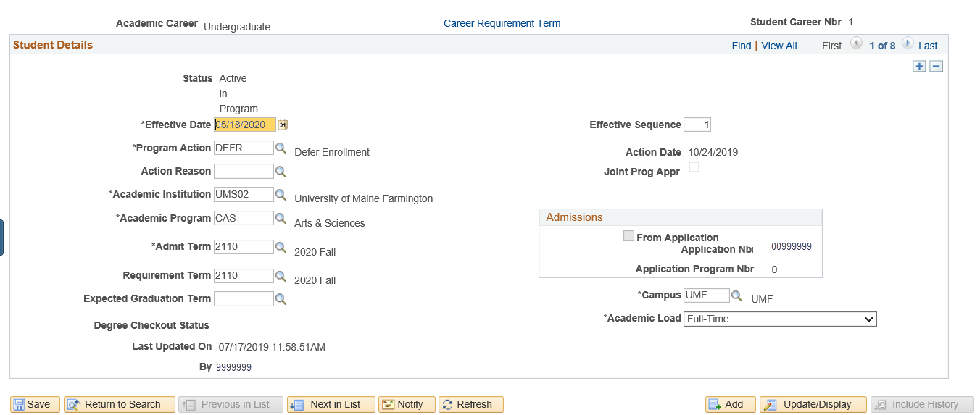Show next row arrow in Student Details

pos(908,44)
